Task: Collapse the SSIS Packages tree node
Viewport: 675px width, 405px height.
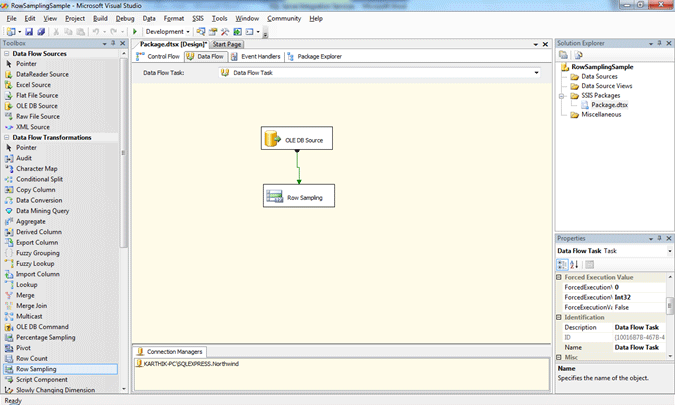Action: coord(561,96)
